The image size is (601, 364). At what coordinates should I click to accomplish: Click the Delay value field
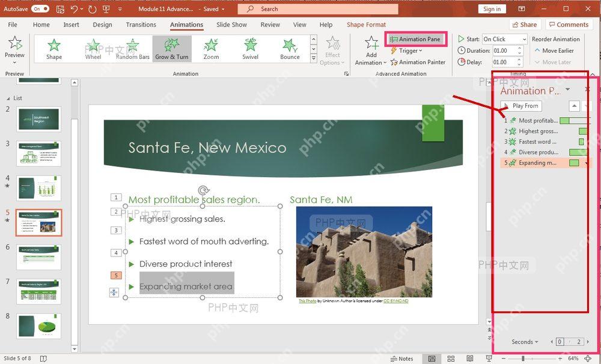coord(504,62)
